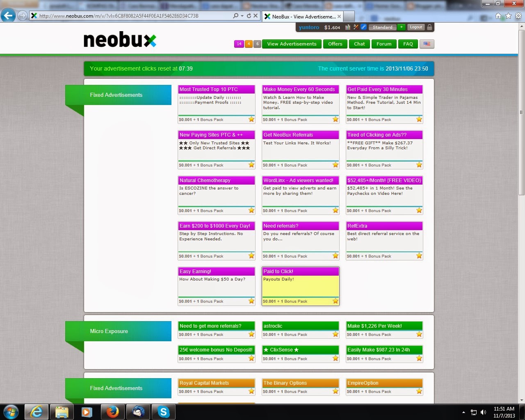Click the wrench tools icon in the header

click(x=355, y=27)
